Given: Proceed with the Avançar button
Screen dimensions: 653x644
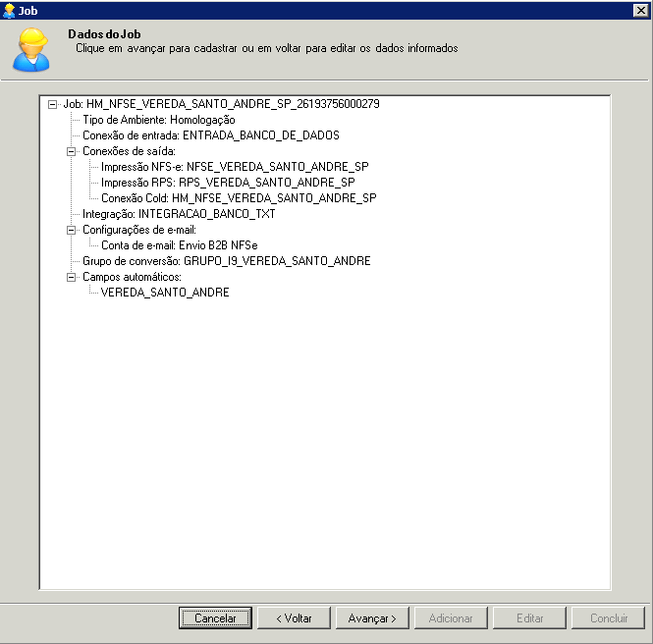Looking at the screenshot, I should click(372, 618).
